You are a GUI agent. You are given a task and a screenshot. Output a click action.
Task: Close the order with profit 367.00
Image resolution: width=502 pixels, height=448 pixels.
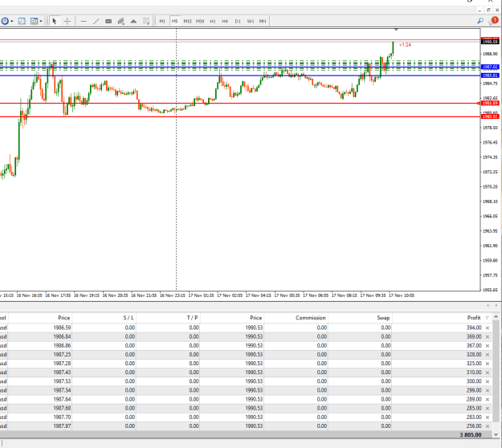pyautogui.click(x=488, y=346)
